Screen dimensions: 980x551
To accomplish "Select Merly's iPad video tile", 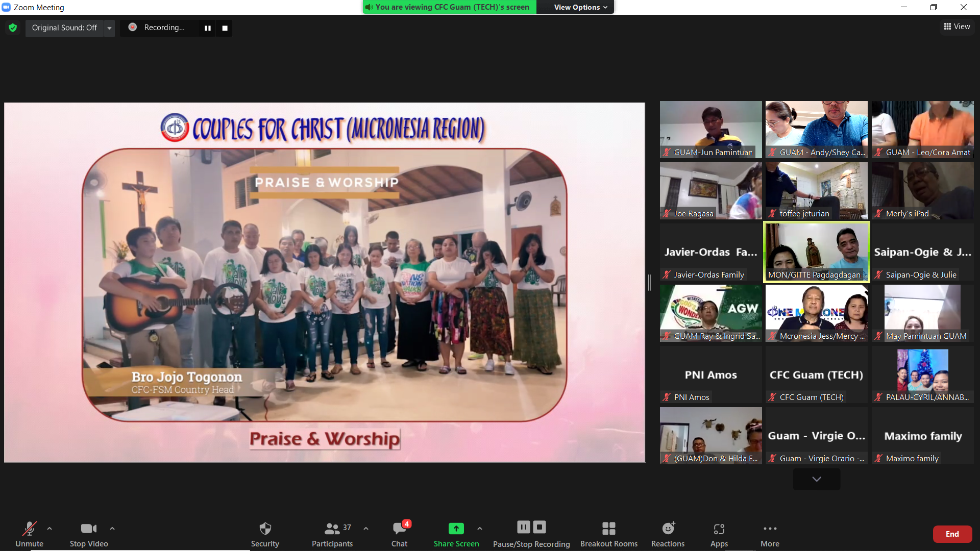I will 922,190.
